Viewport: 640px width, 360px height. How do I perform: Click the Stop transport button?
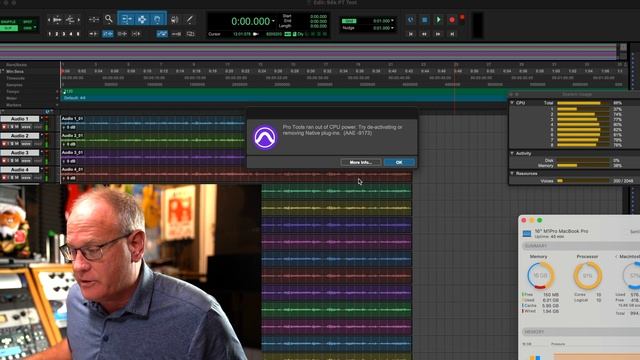(424, 20)
